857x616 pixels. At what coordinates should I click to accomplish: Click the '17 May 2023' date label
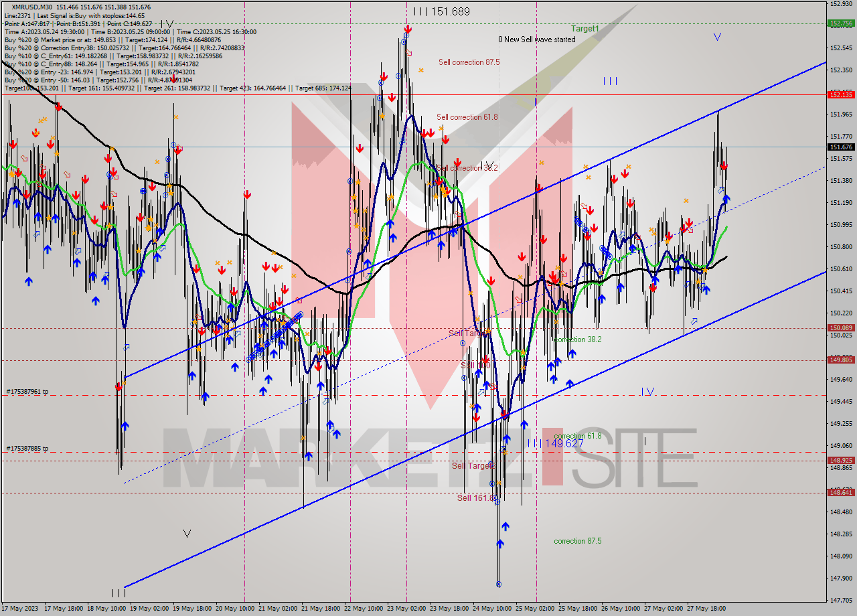21,609
